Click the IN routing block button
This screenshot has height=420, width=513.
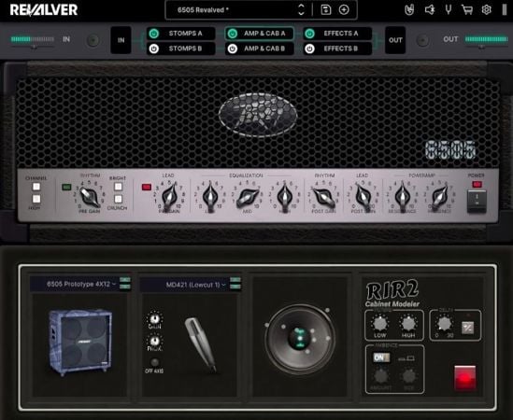(121, 40)
